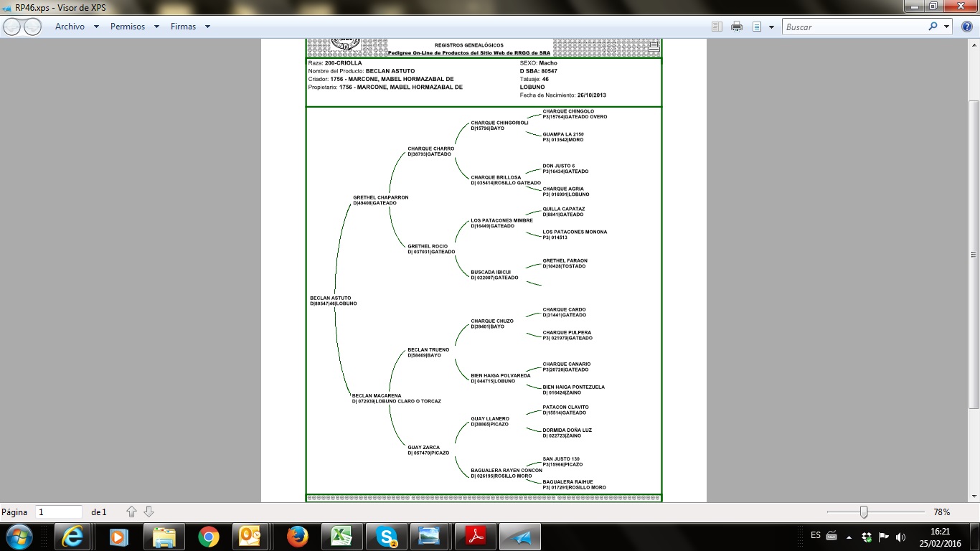This screenshot has height=551, width=980.
Task: Click the zoom slider handle
Action: coord(864,512)
